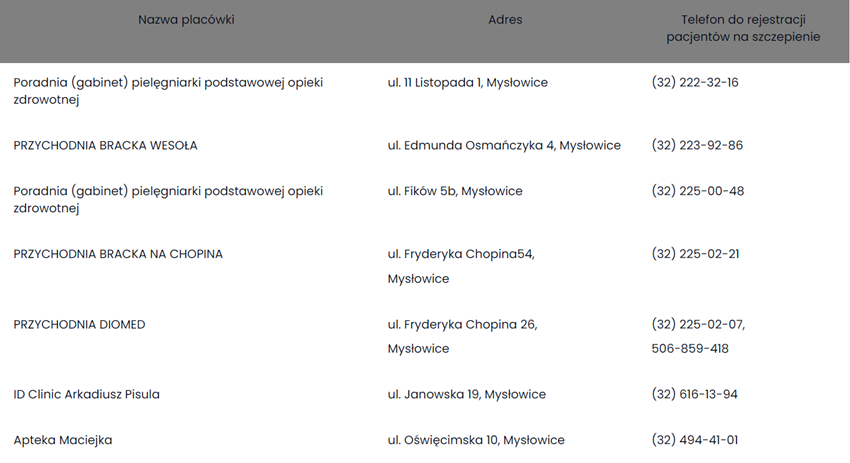
Task: Select the PRZYCHODNIA BRACKA WESOŁA entry
Action: tap(105, 145)
